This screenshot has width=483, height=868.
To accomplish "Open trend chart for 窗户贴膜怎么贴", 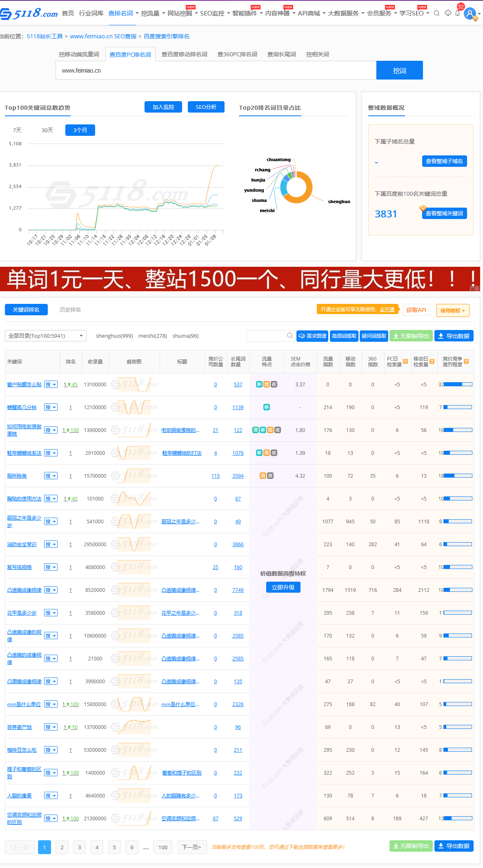I will 134,384.
